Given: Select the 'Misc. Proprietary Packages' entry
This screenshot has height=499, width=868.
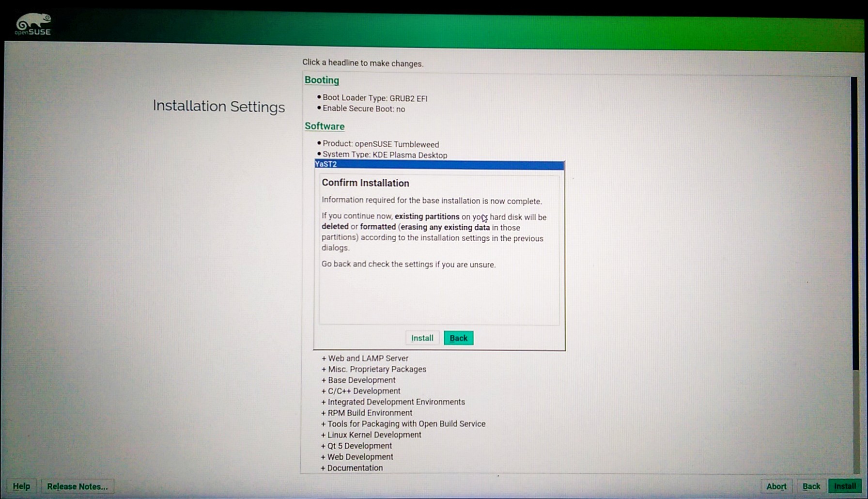Looking at the screenshot, I should (373, 369).
